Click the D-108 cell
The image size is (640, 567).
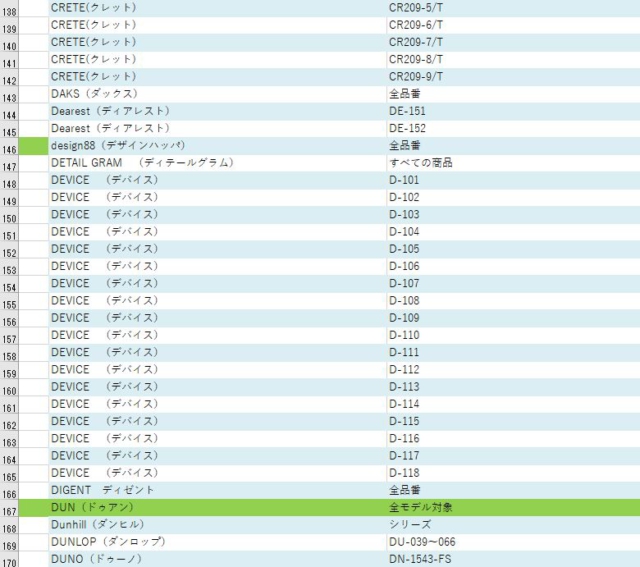pos(513,300)
